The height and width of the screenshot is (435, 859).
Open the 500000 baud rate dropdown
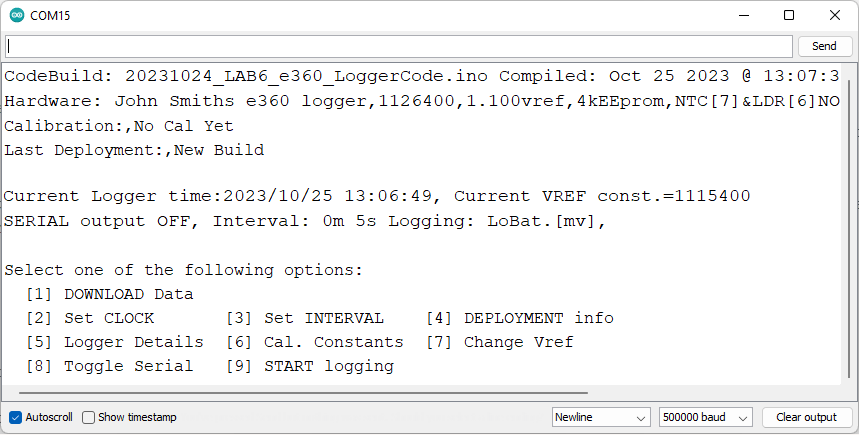click(x=706, y=417)
